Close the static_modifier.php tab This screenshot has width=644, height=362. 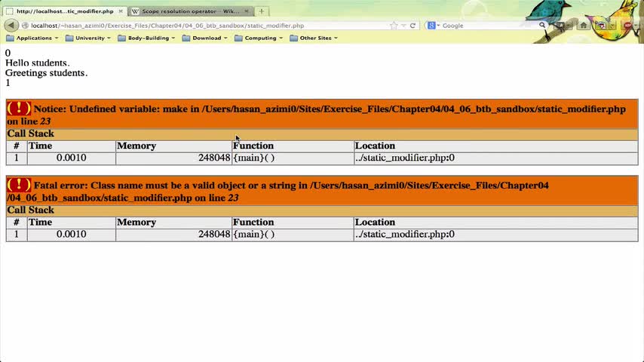pyautogui.click(x=121, y=11)
